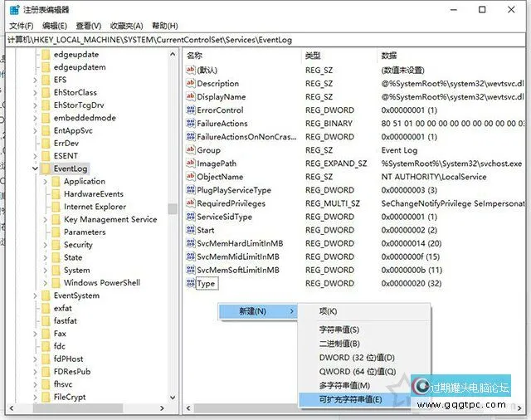Open the 帮助(H) menu
Screen dimensions: 531x420
[165, 26]
